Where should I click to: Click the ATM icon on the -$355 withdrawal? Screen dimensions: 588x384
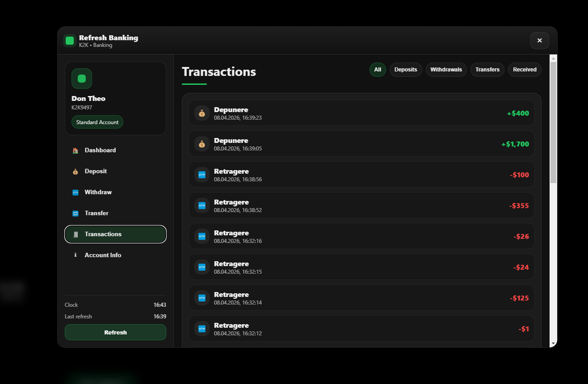[x=202, y=206]
